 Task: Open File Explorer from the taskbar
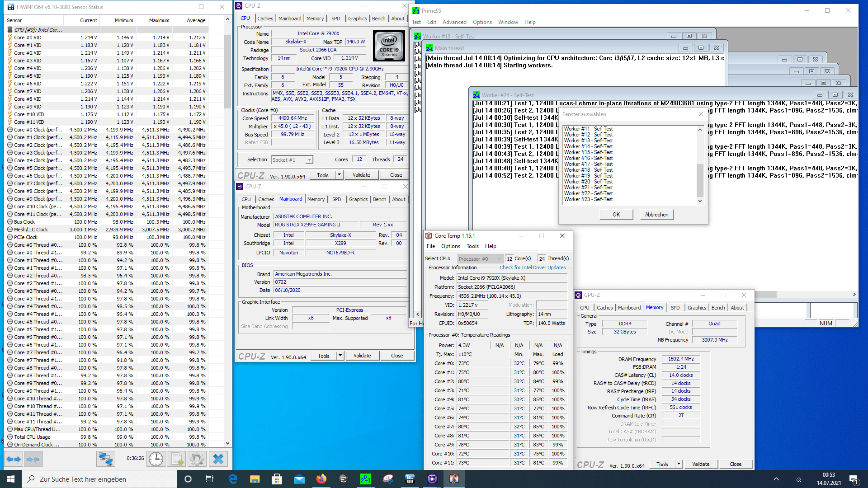(x=255, y=479)
